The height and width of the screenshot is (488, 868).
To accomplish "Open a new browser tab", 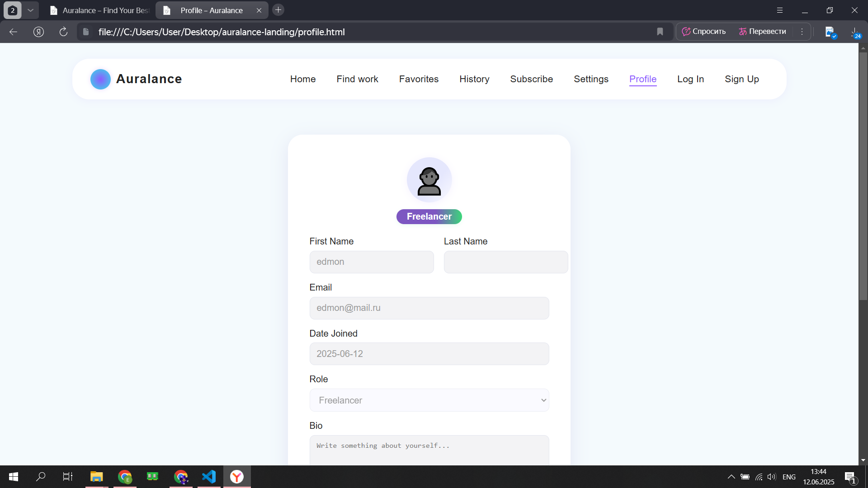I will coord(278,10).
